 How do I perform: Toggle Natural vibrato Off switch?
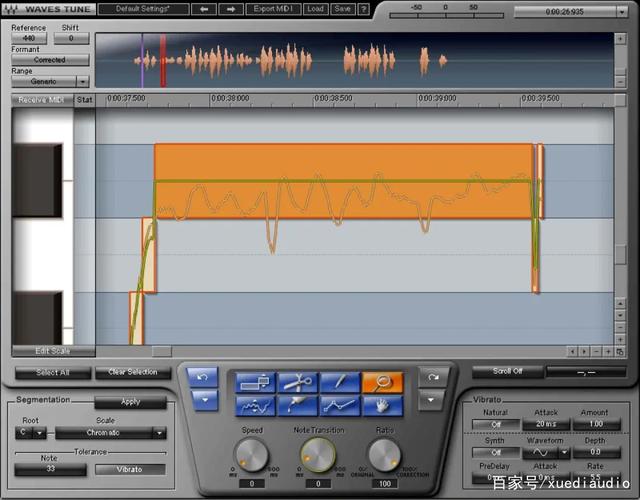pos(496,424)
